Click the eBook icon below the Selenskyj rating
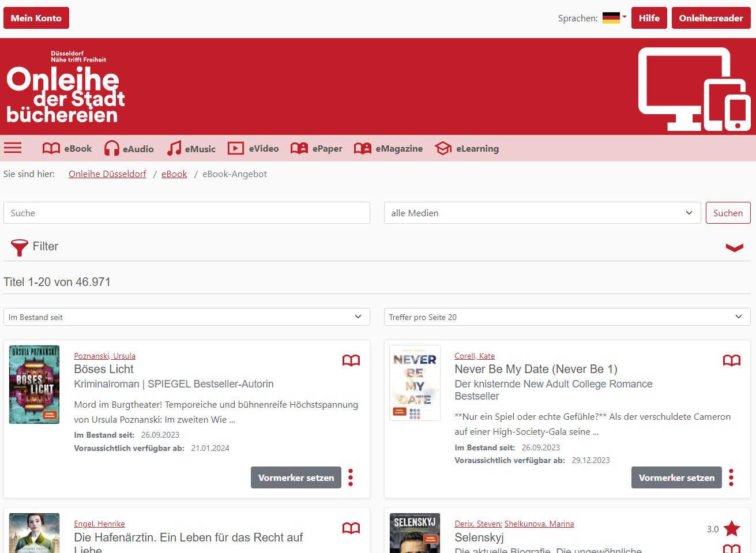Image resolution: width=756 pixels, height=553 pixels. (x=732, y=548)
